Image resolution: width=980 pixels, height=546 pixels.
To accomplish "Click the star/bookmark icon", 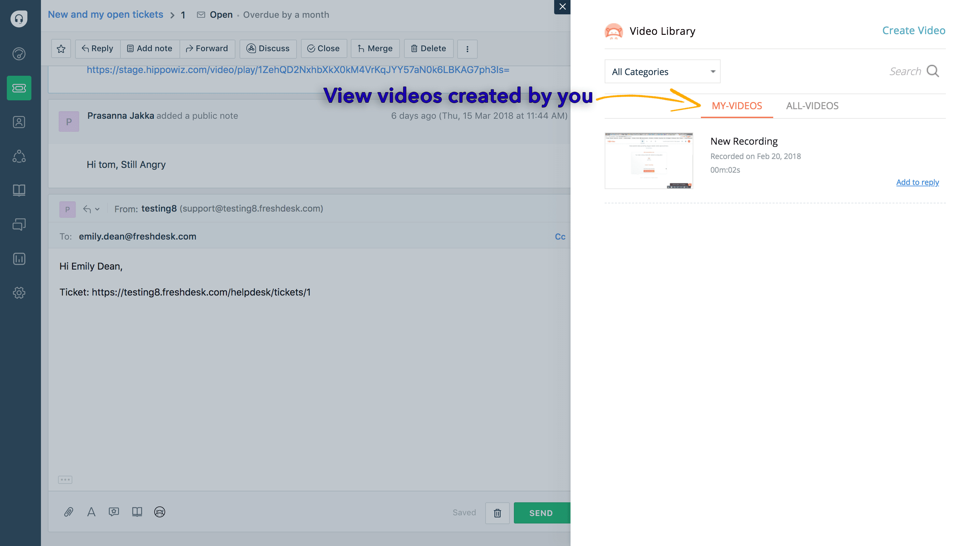I will pos(60,48).
